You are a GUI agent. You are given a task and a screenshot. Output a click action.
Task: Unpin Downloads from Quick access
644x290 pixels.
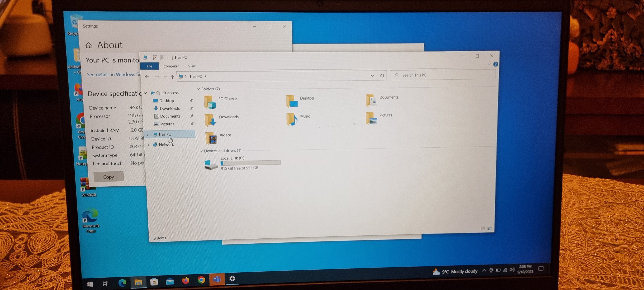(191, 108)
